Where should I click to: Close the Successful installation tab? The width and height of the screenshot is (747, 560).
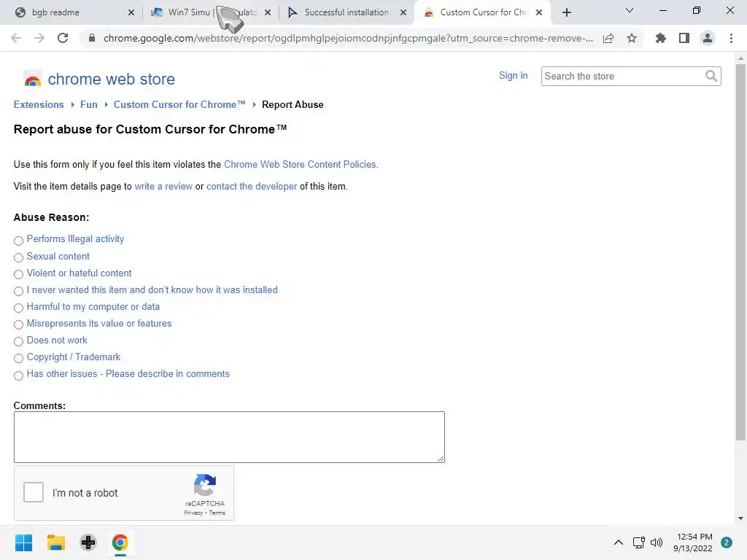[403, 13]
